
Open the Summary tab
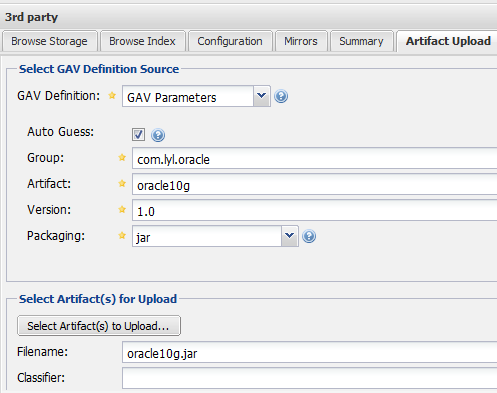coord(361,41)
